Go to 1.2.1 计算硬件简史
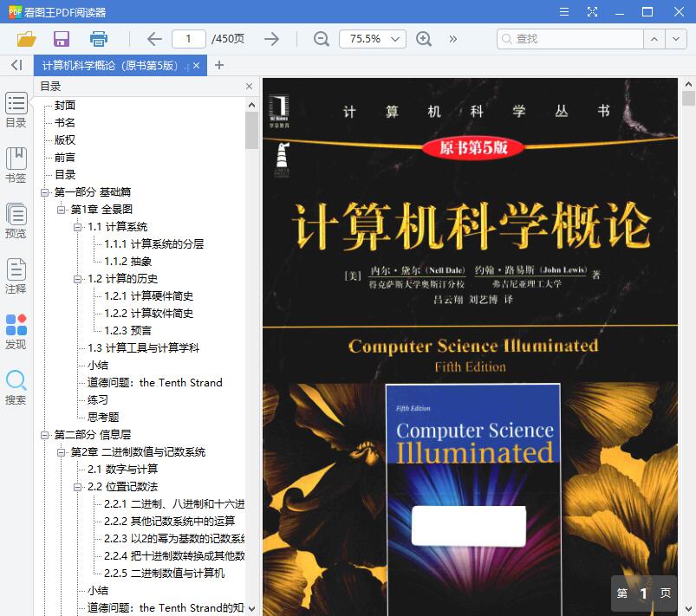696x616 pixels. (149, 296)
